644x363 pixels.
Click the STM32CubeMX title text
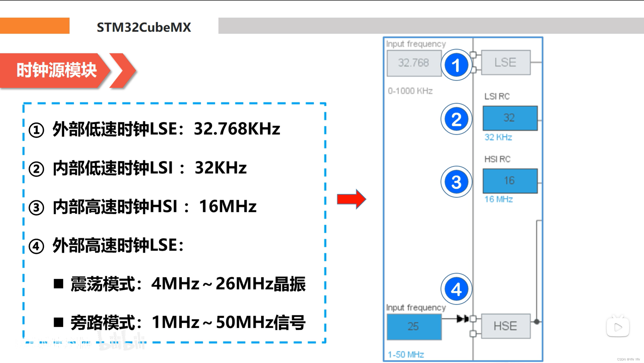click(144, 27)
